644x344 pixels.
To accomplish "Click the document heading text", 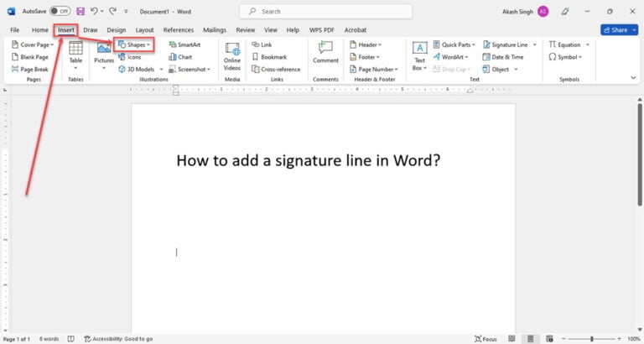I will pyautogui.click(x=308, y=160).
